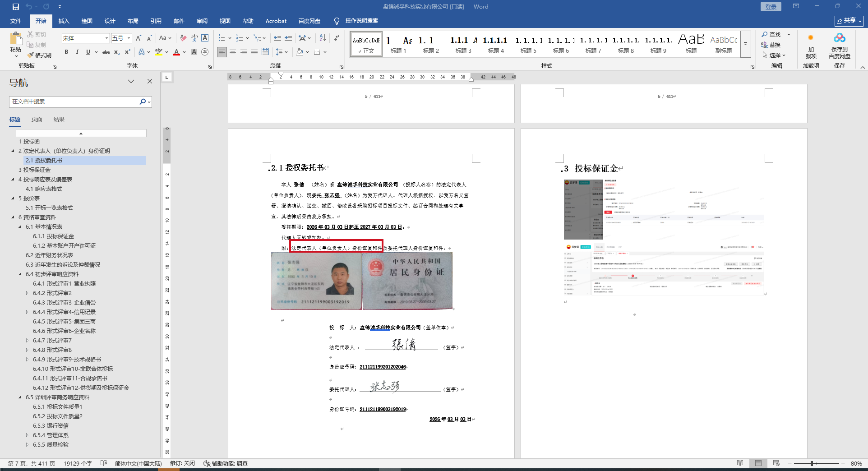Screen dimensions: 868x471
Task: Click the 共享 share button
Action: 849,21
